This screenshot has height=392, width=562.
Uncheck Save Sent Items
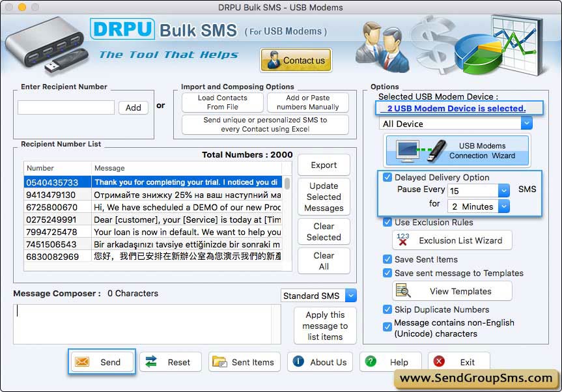pos(387,259)
